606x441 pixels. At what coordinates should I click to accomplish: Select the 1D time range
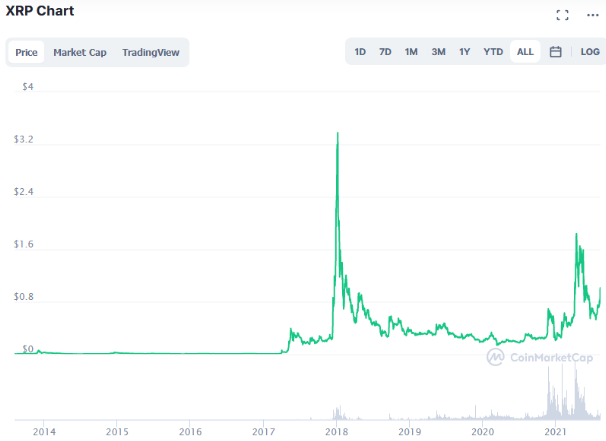coord(360,52)
